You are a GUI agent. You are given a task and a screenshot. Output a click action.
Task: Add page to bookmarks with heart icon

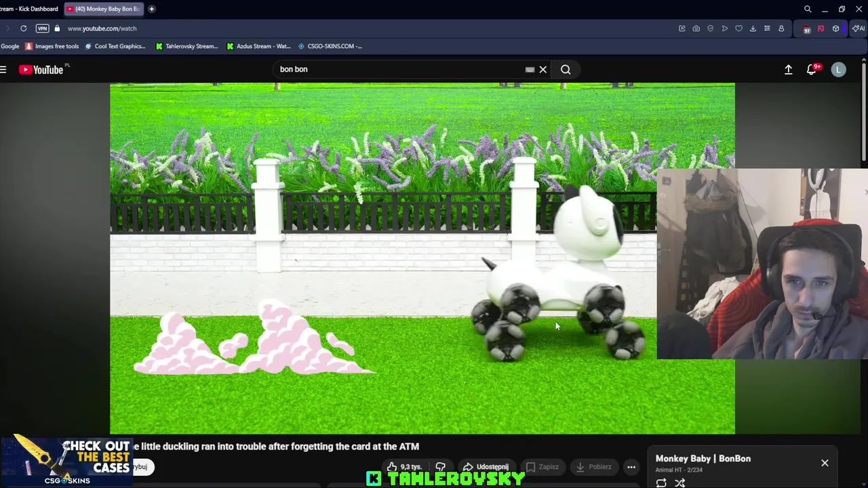[x=739, y=28]
